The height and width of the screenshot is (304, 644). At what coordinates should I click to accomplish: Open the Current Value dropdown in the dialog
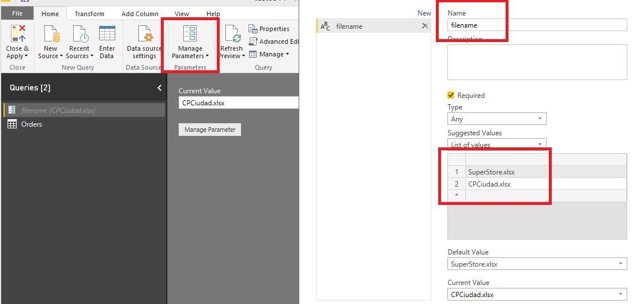point(537,294)
